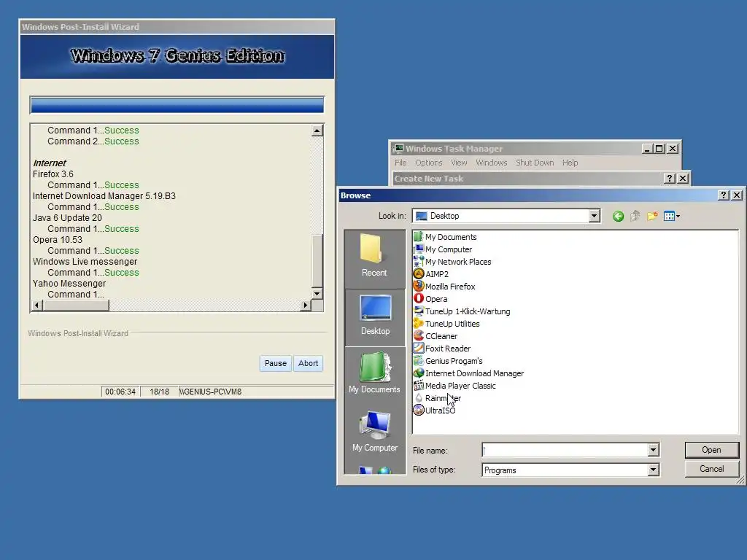The width and height of the screenshot is (747, 560).
Task: Select My Network Places icon in list
Action: tap(418, 262)
